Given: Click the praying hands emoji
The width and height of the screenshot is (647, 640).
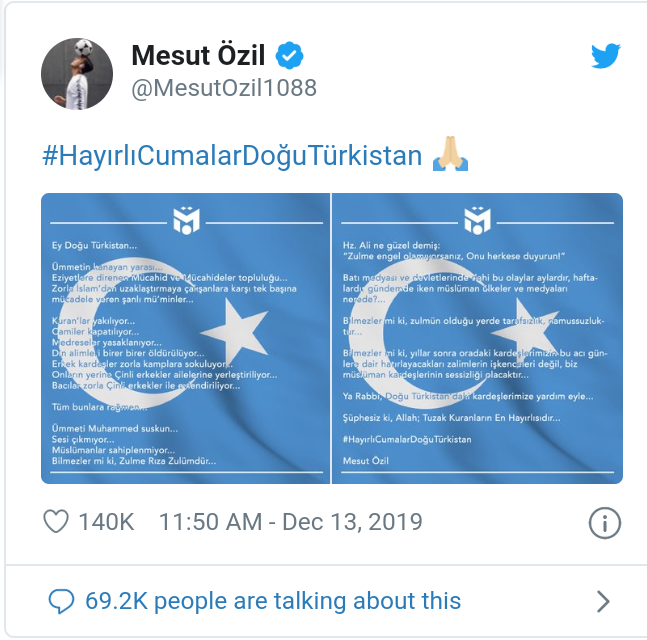Looking at the screenshot, I should [x=451, y=157].
